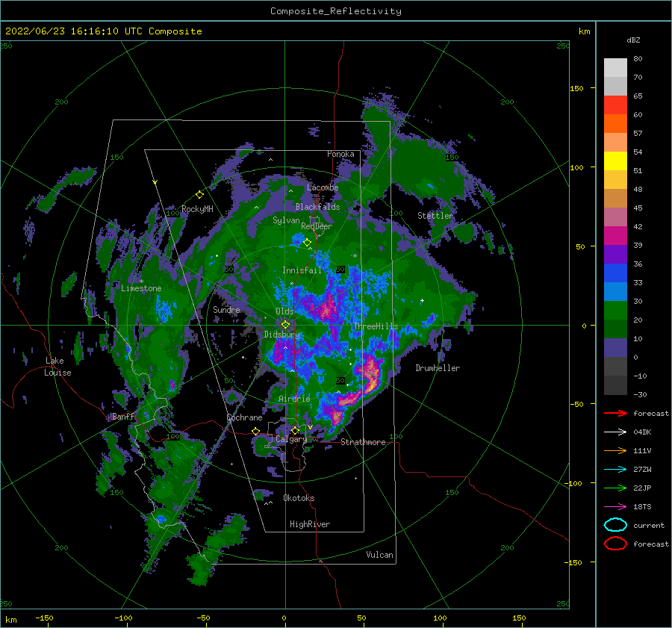Viewport: 672px width, 628px height.
Task: Click the white 04DK arrow legend entry
Action: click(x=615, y=432)
